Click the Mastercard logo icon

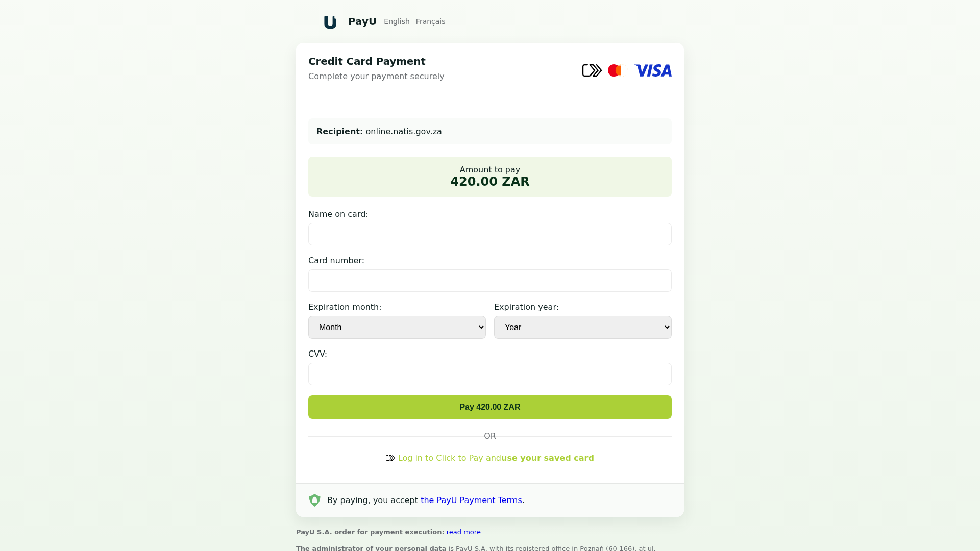tap(615, 70)
